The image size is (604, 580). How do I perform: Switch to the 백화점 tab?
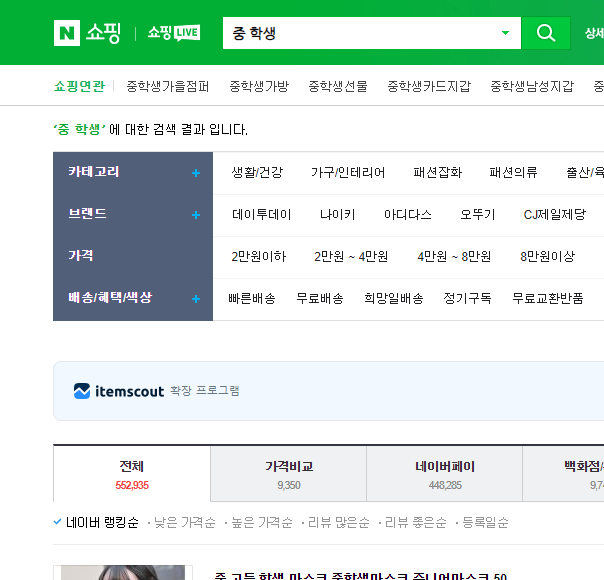coord(563,474)
